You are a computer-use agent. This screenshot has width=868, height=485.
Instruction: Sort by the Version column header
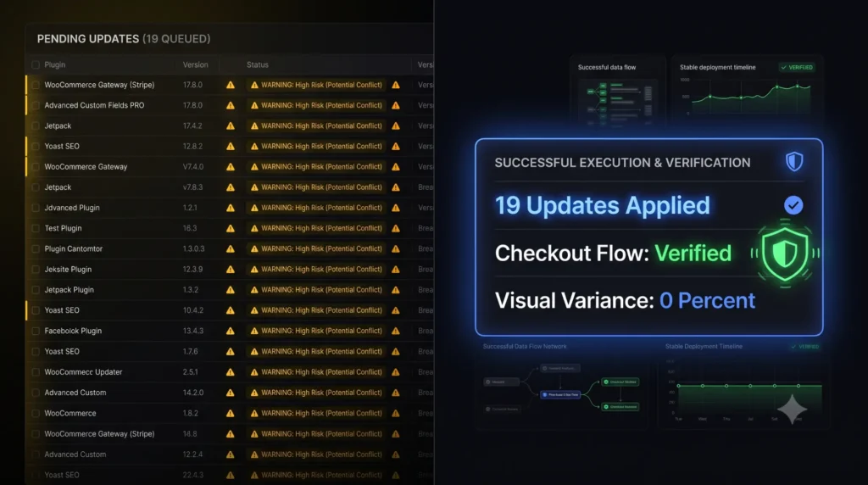coord(196,64)
